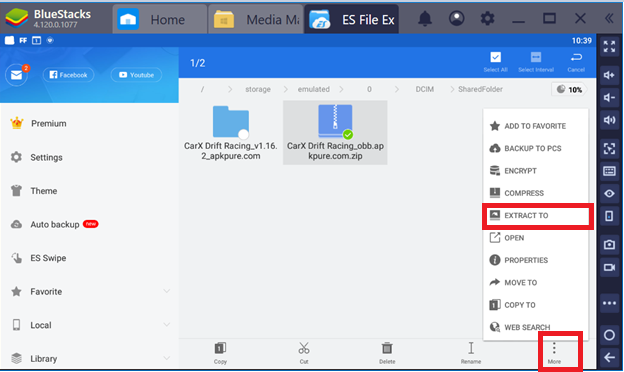Open BlueStacks settings gear

pos(487,18)
